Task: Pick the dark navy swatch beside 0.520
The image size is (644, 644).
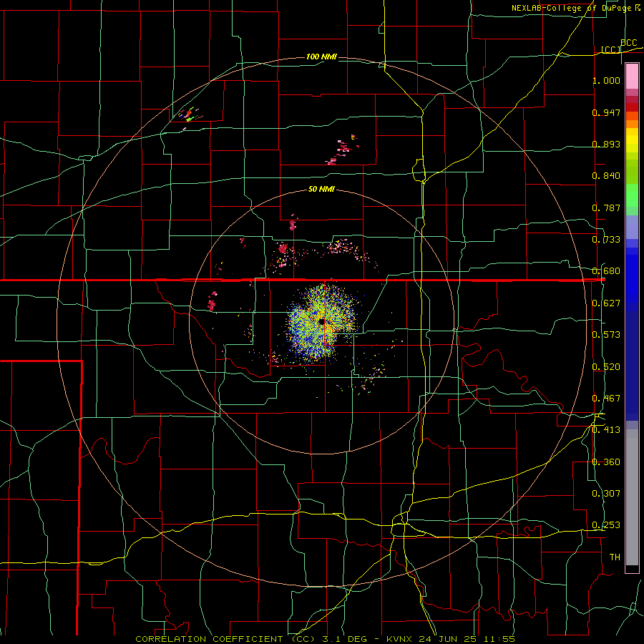Action: click(x=632, y=366)
